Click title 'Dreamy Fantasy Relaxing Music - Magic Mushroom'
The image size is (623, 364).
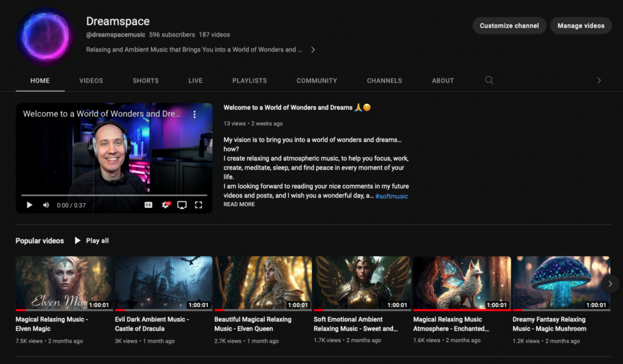549,324
